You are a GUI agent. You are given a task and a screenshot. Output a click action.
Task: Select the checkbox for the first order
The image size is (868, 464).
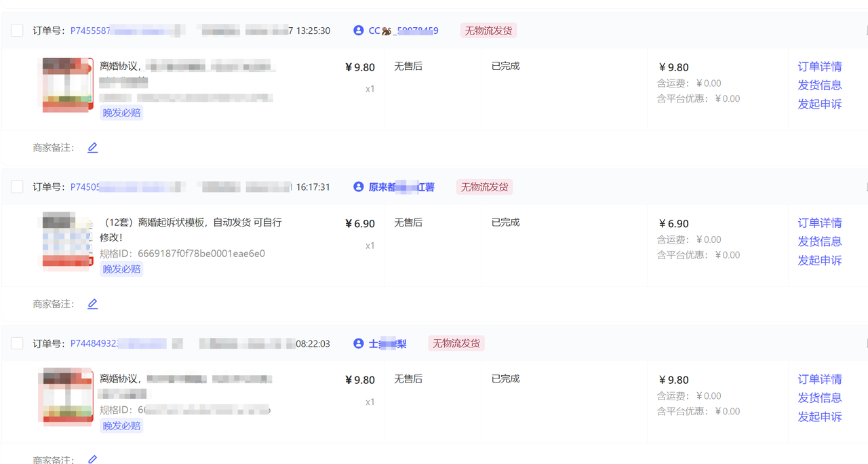pos(17,30)
